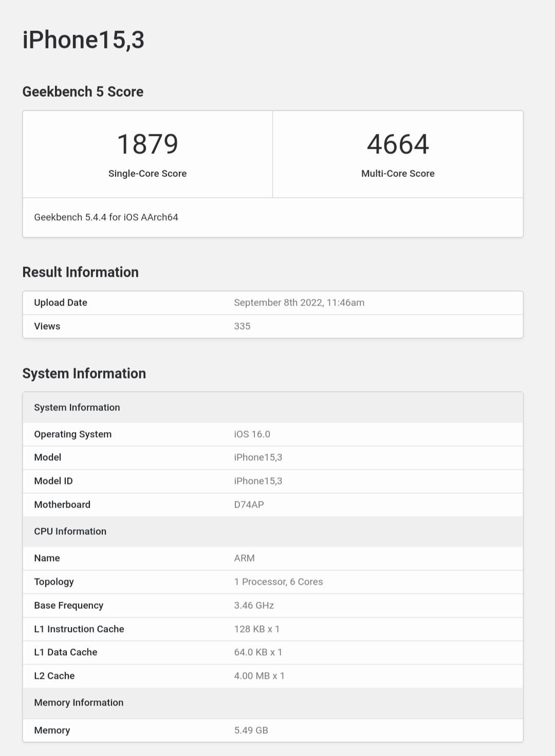Click the Motherboard value D74AP
The width and height of the screenshot is (555, 756).
coord(249,505)
